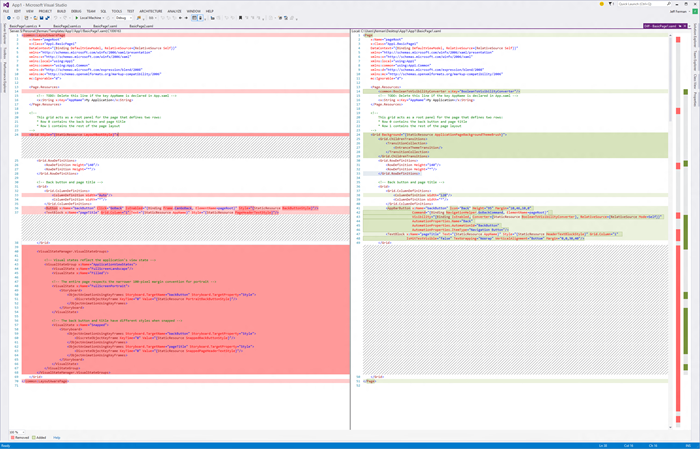Open the HELP menu
Image resolution: width=700 pixels, height=449 pixels.
[x=210, y=11]
